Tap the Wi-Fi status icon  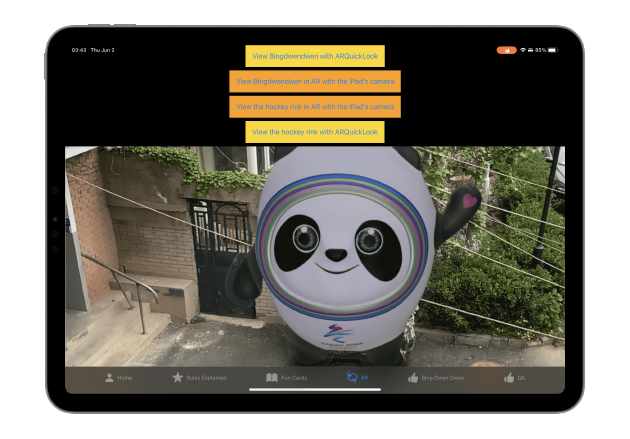[x=523, y=50]
